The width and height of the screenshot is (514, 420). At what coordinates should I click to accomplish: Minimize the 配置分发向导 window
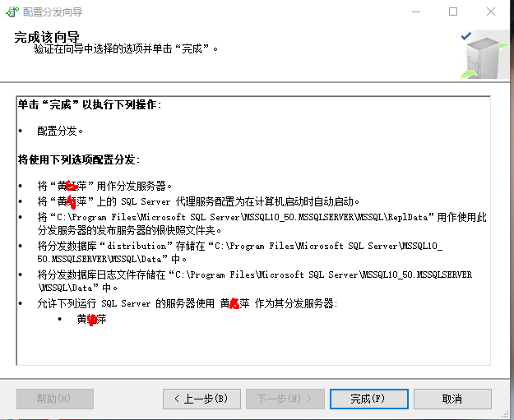tap(416, 12)
